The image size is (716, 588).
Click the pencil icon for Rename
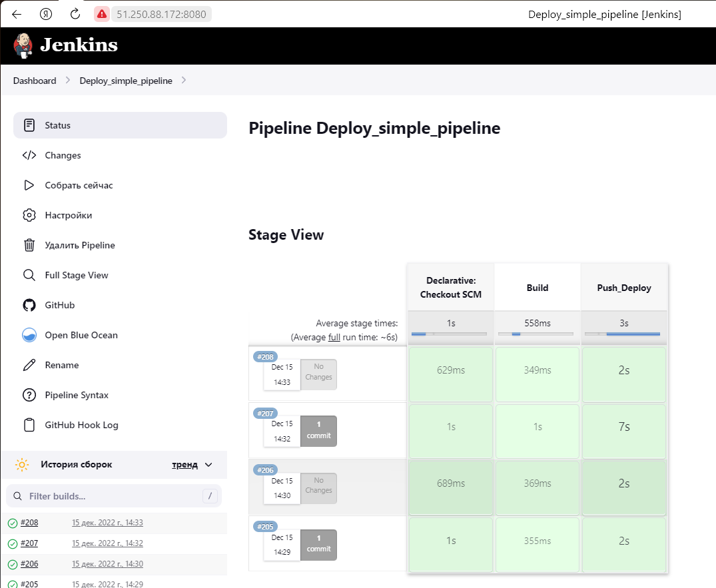[29, 365]
